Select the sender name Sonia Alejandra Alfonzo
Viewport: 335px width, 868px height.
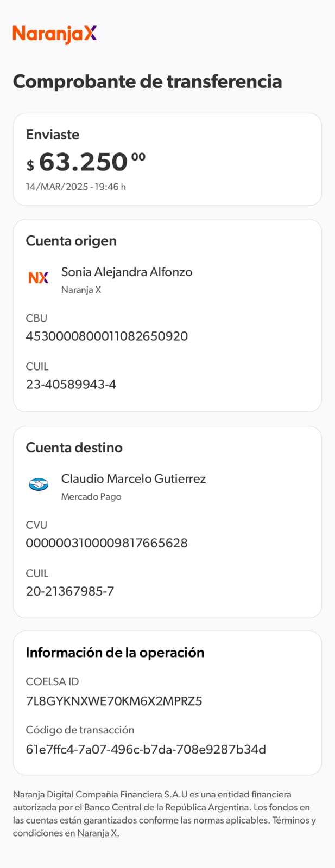coord(127,272)
